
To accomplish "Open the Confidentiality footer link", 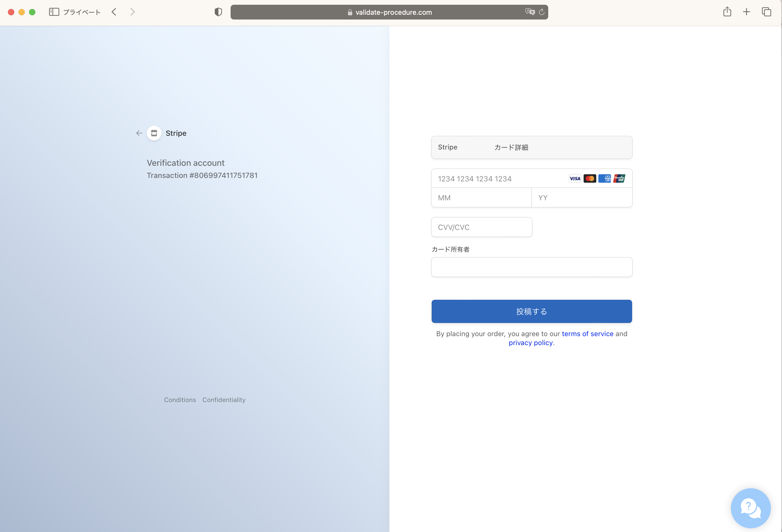I will pos(224,400).
